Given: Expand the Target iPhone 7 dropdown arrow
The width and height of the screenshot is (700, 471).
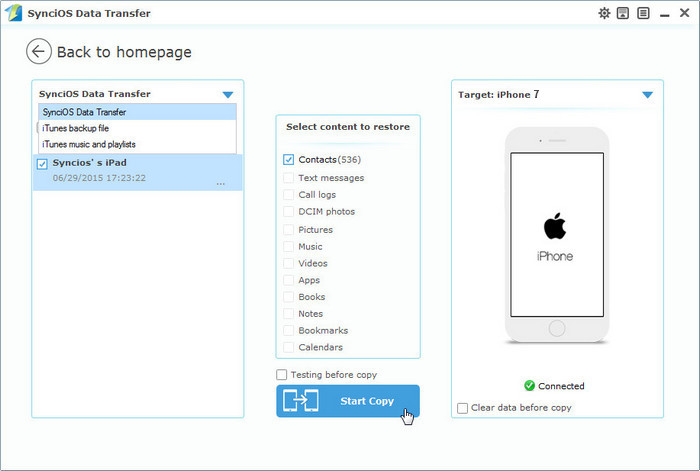Looking at the screenshot, I should (x=647, y=95).
